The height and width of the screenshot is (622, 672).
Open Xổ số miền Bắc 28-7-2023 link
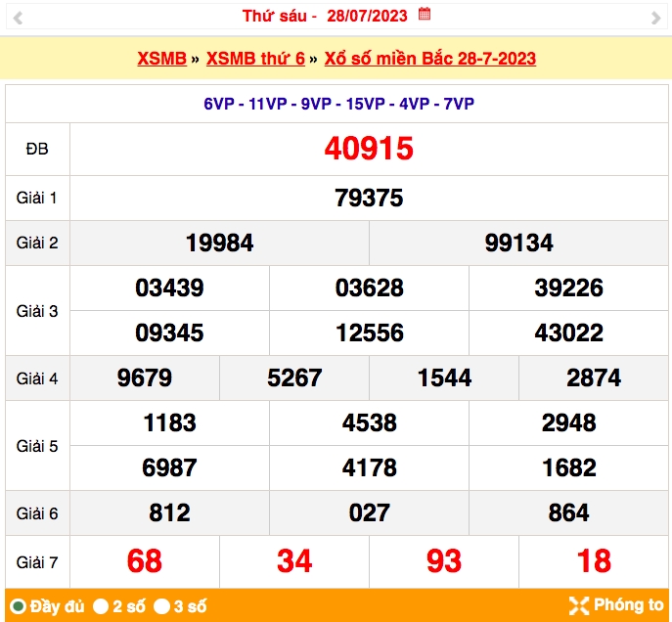[429, 59]
